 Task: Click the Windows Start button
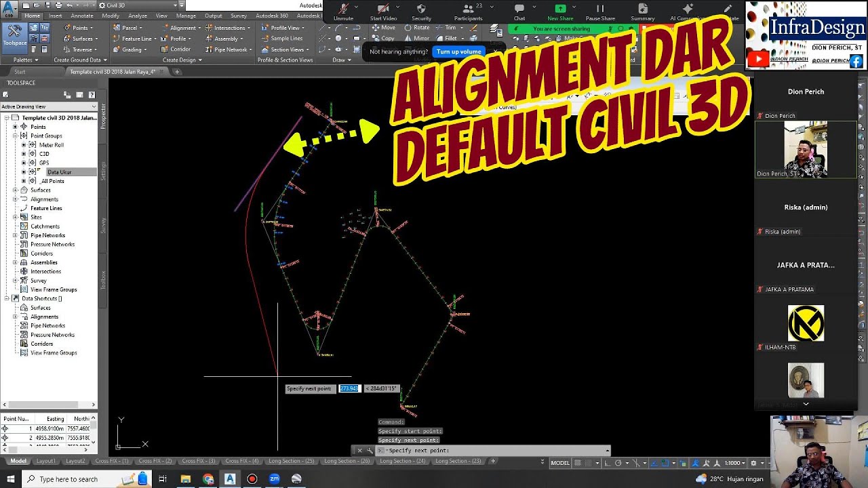[10, 479]
